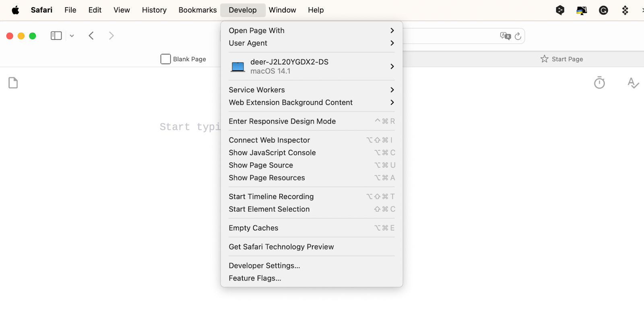Image resolution: width=644 pixels, height=312 pixels.
Task: Open the Safari menu
Action: coord(41,10)
